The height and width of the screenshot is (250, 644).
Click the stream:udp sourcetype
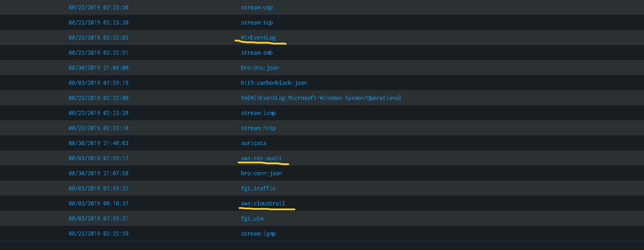[x=257, y=8]
